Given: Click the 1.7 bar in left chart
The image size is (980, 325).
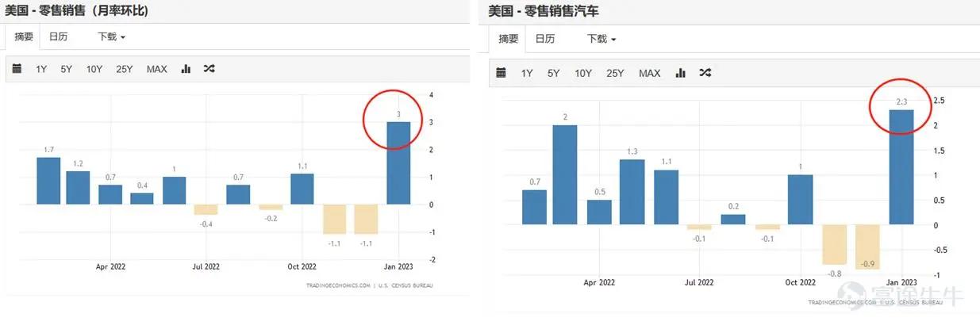Looking at the screenshot, I should (48, 181).
